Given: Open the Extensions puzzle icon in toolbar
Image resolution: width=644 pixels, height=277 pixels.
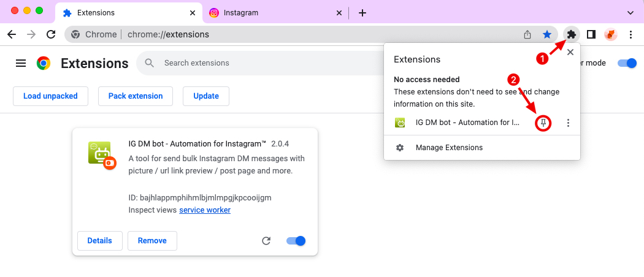Looking at the screenshot, I should tap(571, 34).
